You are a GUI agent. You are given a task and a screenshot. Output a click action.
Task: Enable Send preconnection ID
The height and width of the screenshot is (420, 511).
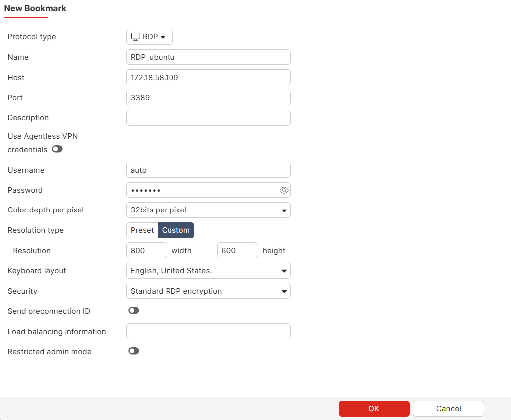tap(133, 310)
